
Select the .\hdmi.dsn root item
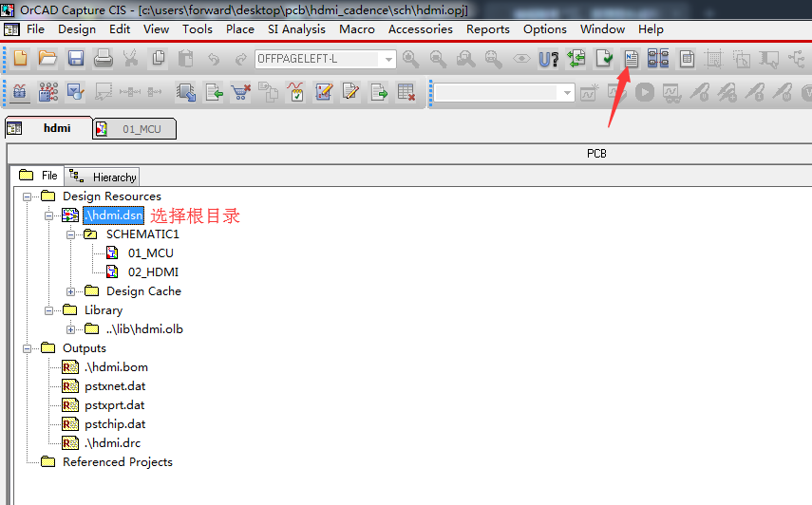(x=113, y=215)
